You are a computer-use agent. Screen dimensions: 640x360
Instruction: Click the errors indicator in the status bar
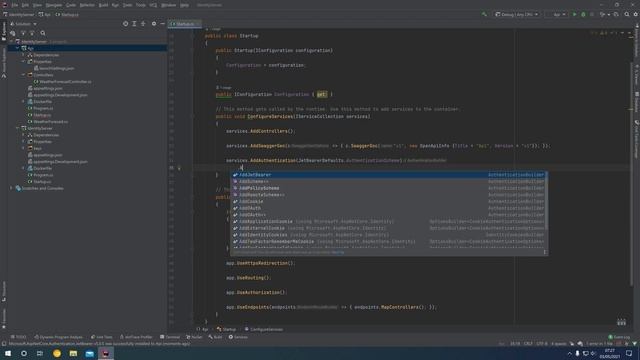(599, 344)
